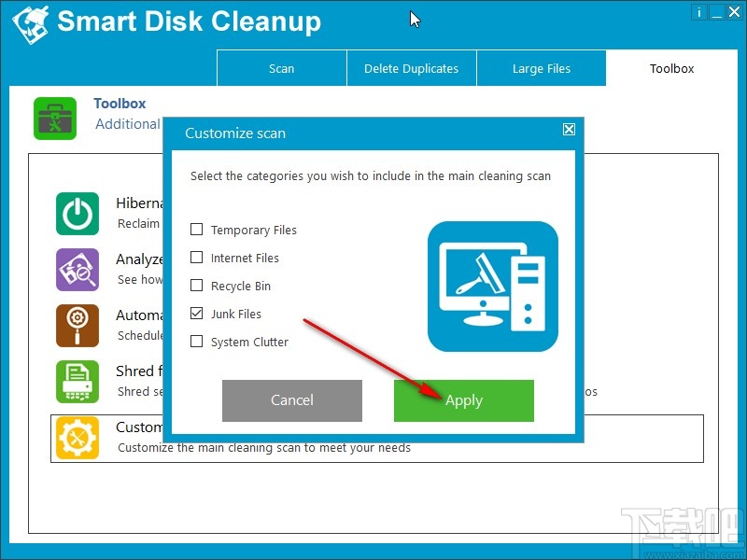
Task: Tick the Recycle Bin checkbox
Action: pos(196,286)
